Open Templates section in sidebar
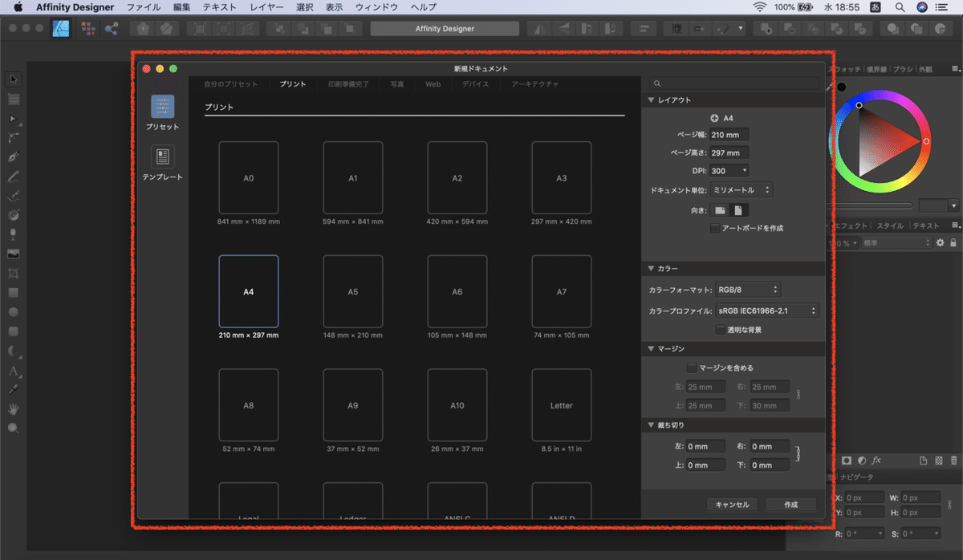The image size is (963, 560). 163,162
